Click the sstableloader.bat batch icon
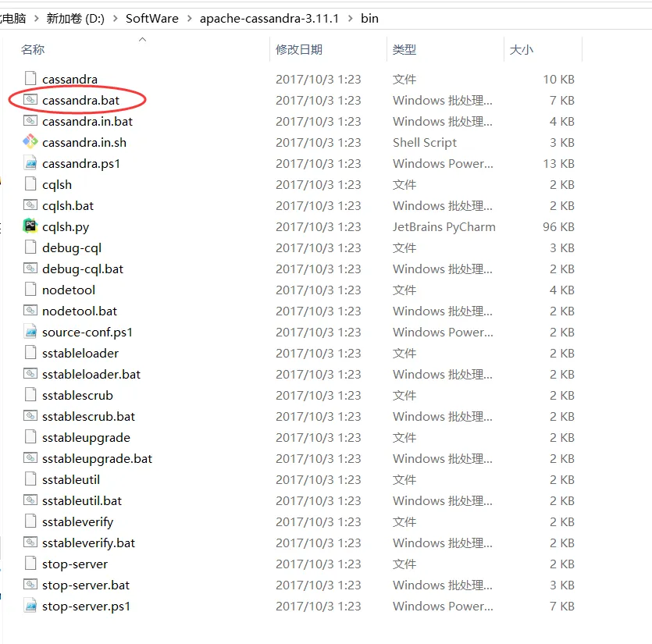The width and height of the screenshot is (652, 644). (30, 373)
